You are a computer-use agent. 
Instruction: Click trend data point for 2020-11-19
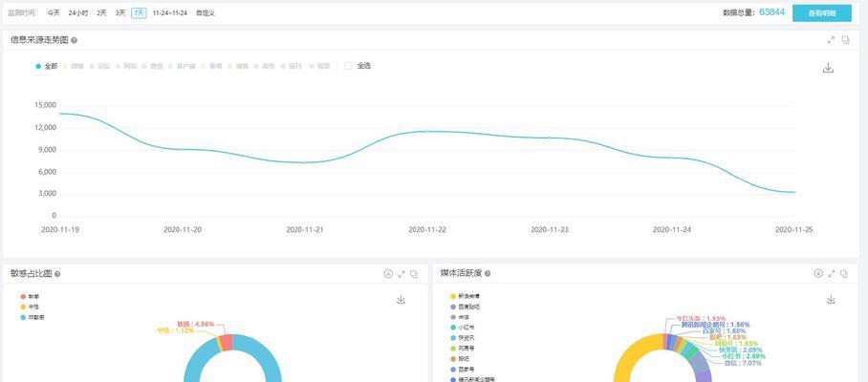(x=60, y=114)
